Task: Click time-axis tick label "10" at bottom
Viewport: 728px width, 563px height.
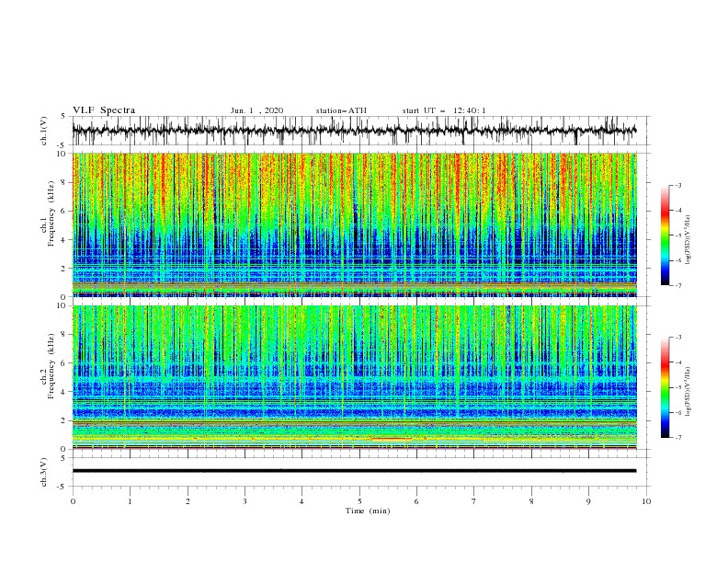Action: (646, 501)
